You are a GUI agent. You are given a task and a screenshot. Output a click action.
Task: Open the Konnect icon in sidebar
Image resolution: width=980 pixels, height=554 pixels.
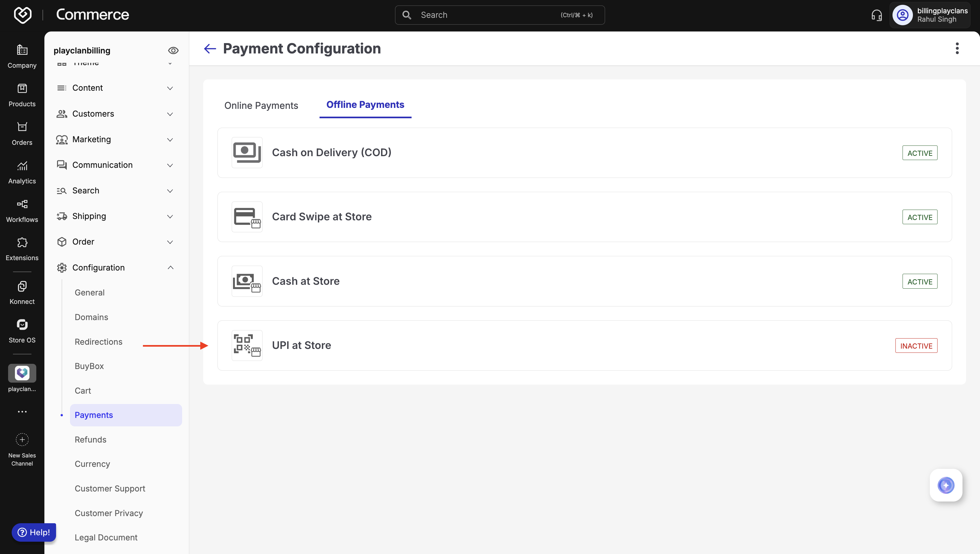(x=22, y=286)
